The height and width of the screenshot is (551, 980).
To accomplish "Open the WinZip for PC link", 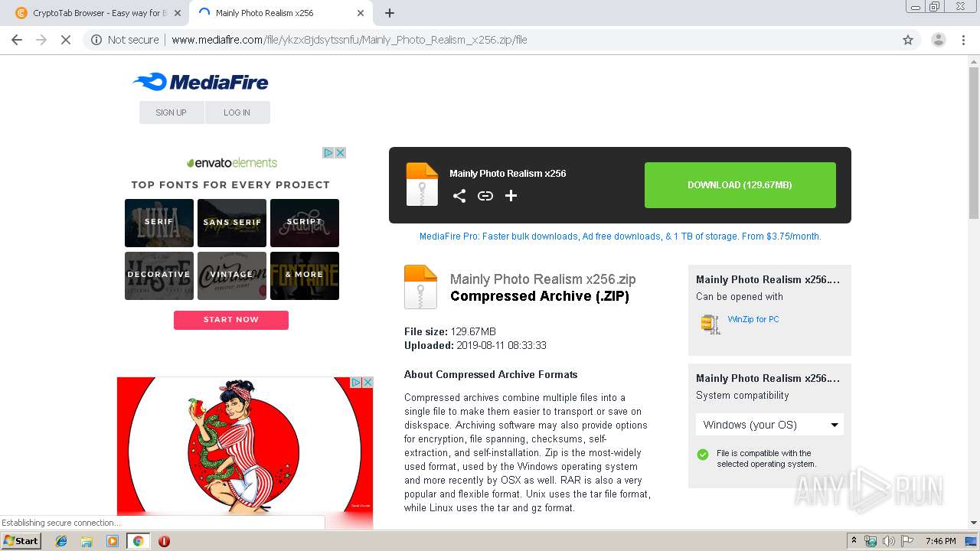I will [753, 319].
